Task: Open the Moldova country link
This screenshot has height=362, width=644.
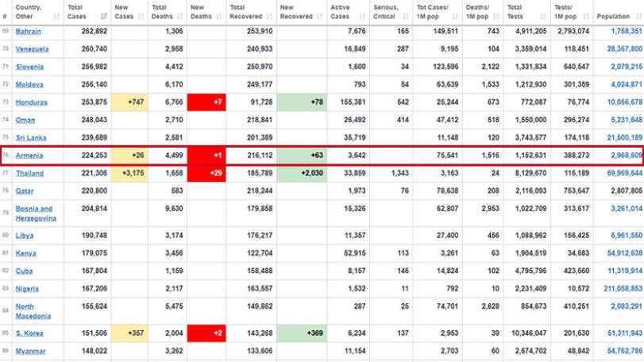Action: (29, 84)
